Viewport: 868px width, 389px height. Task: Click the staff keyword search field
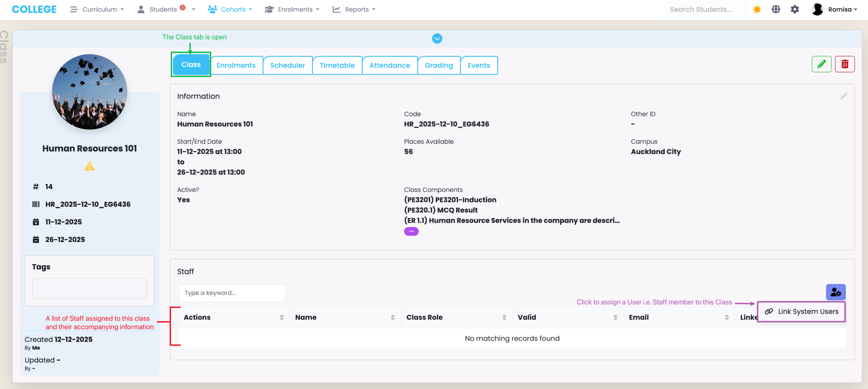(232, 293)
